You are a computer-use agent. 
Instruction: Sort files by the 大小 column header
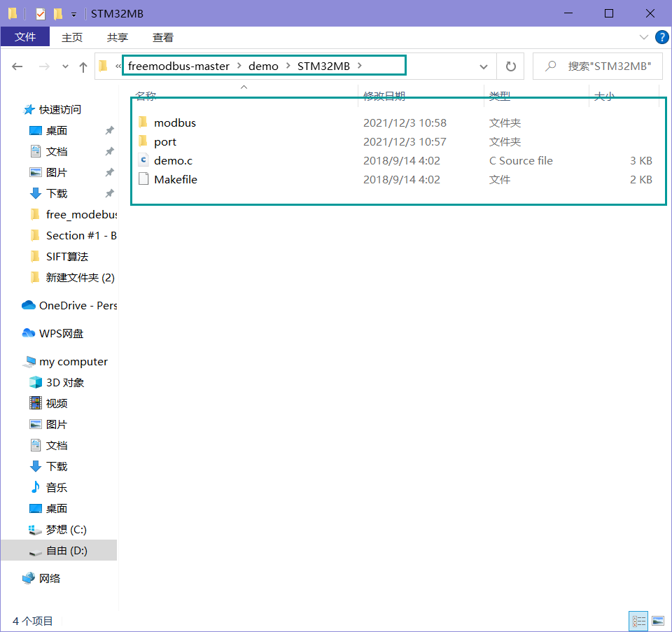point(604,96)
